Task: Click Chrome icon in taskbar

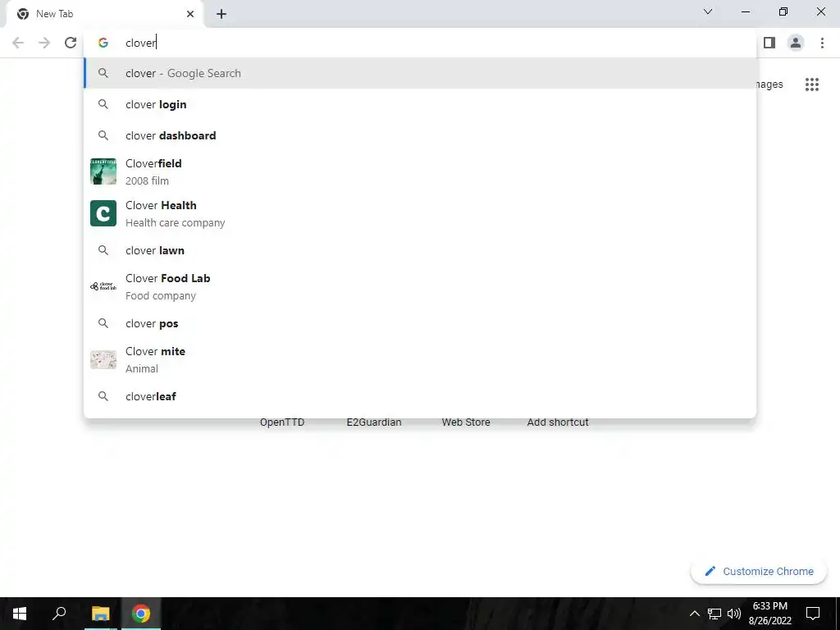Action: [141, 614]
